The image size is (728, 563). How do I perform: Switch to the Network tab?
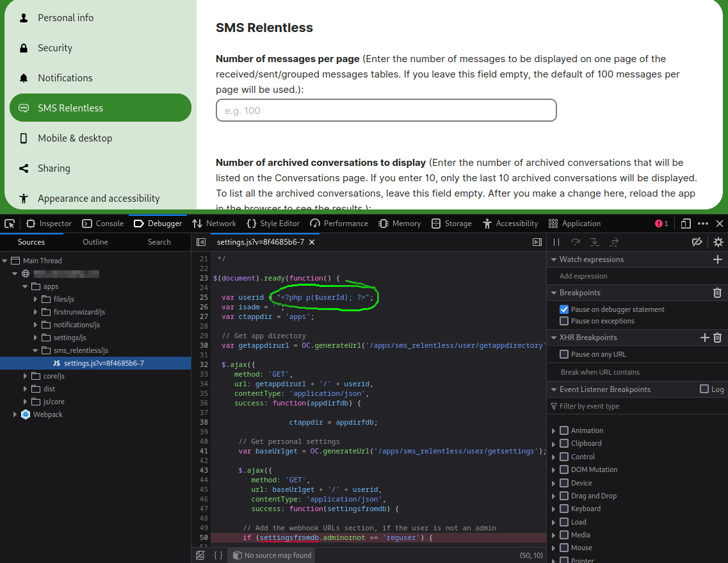coord(214,224)
